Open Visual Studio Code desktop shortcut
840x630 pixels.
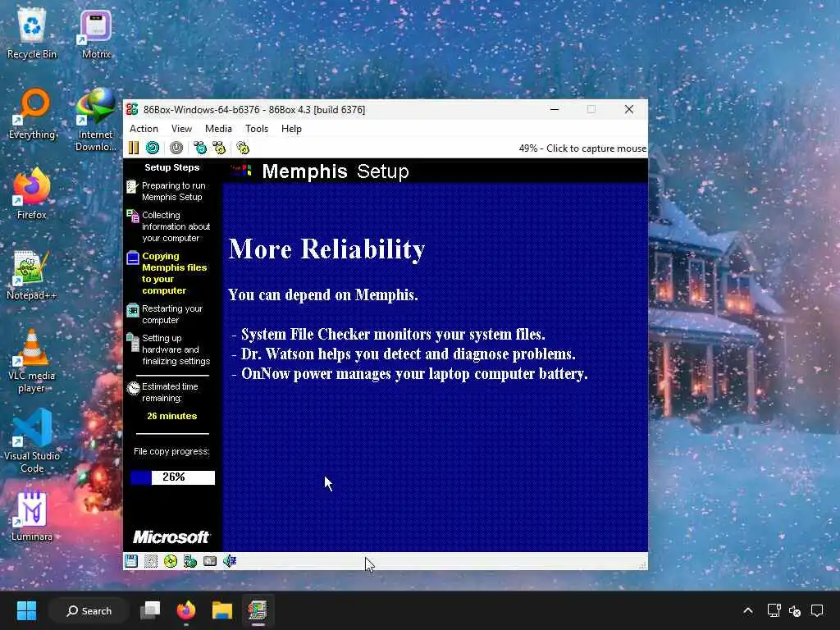32,441
